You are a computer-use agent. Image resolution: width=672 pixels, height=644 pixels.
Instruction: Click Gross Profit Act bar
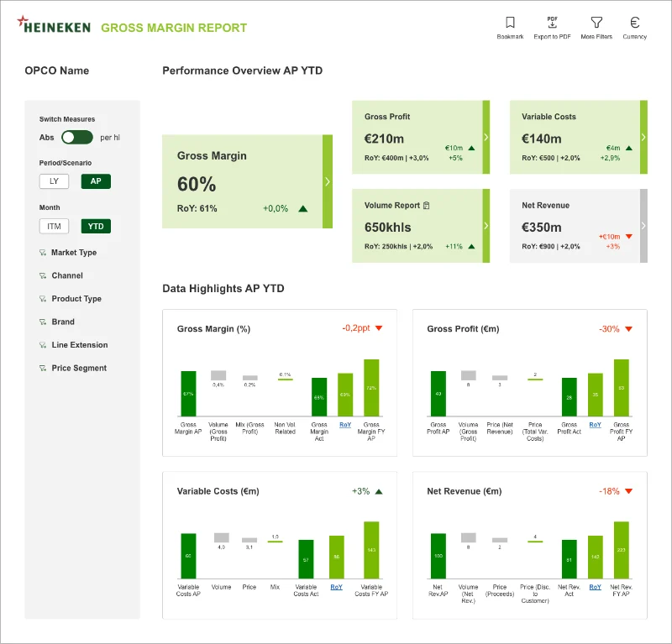[570, 397]
